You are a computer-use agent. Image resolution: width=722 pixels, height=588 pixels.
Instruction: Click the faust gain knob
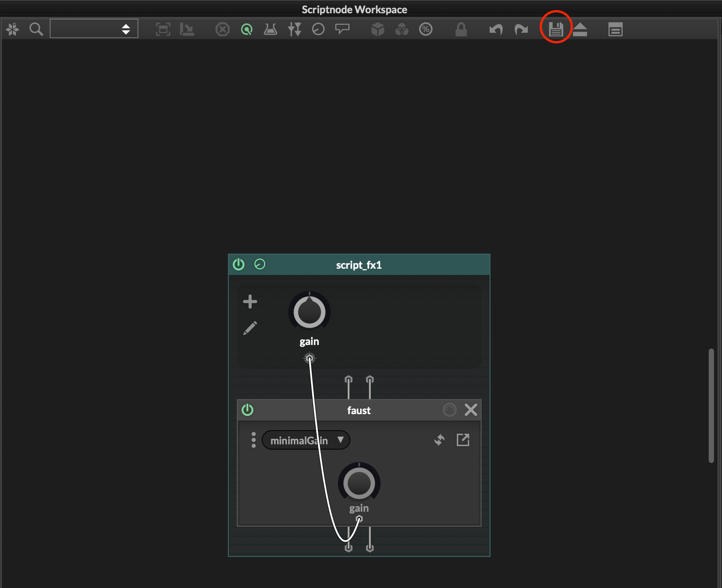click(x=359, y=483)
